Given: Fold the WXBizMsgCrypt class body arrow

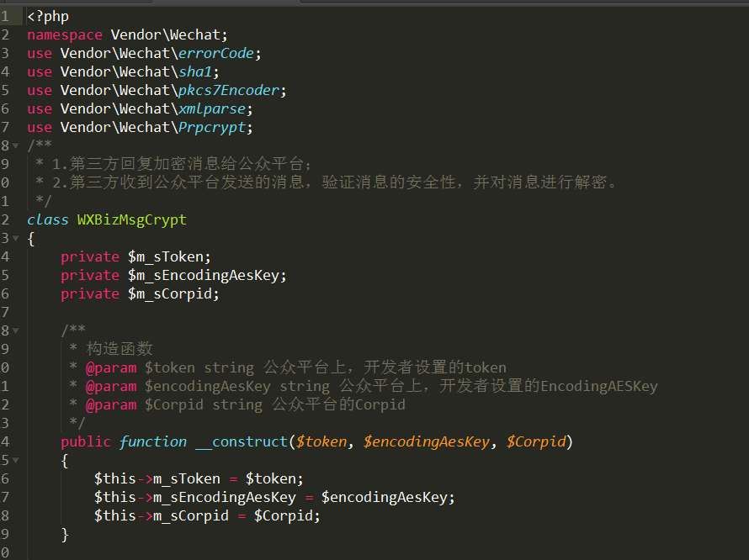Looking at the screenshot, I should (16, 239).
